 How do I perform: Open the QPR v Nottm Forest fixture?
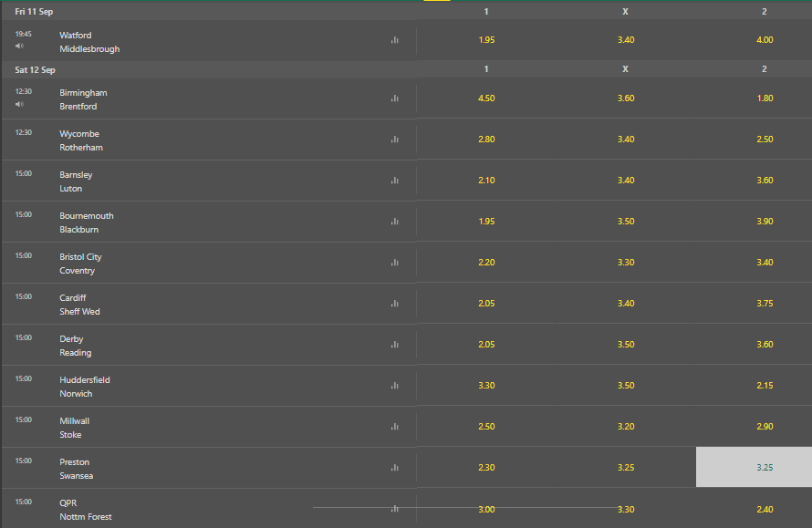point(86,510)
